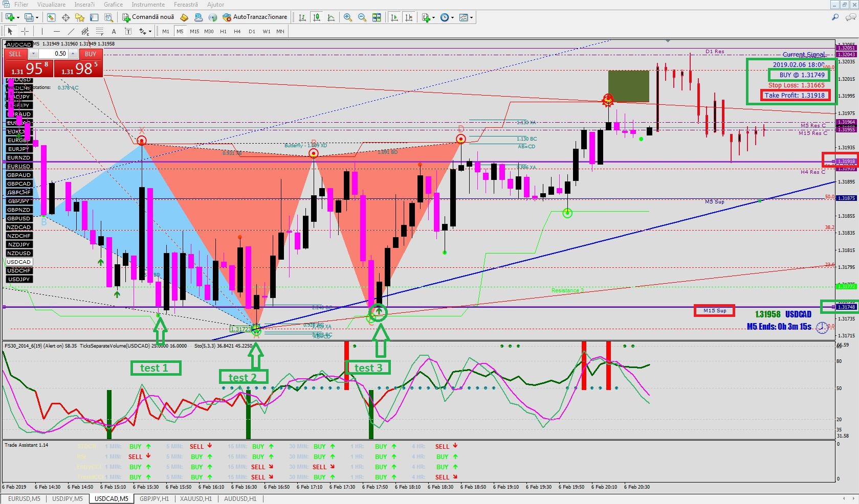Activate the standard cursor mode
The height and width of the screenshot is (504, 859).
10,32
